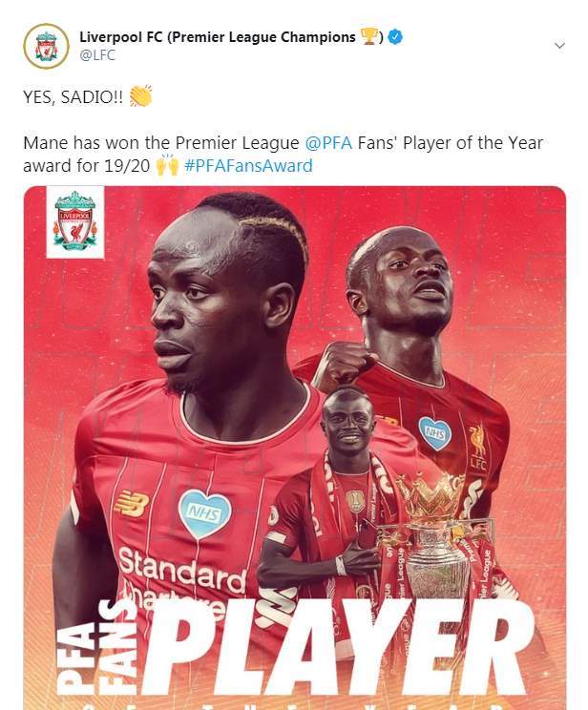Click the trophy emoji in account name
The width and height of the screenshot is (588, 710).
(368, 36)
